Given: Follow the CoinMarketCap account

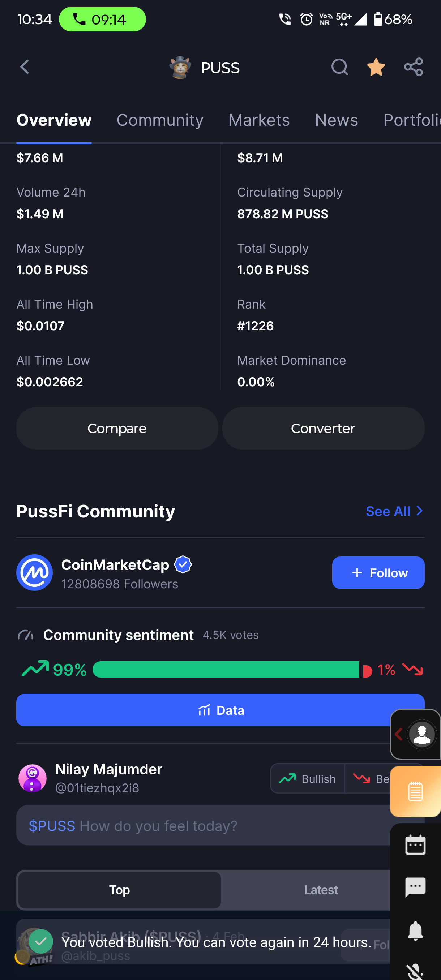Looking at the screenshot, I should [378, 572].
